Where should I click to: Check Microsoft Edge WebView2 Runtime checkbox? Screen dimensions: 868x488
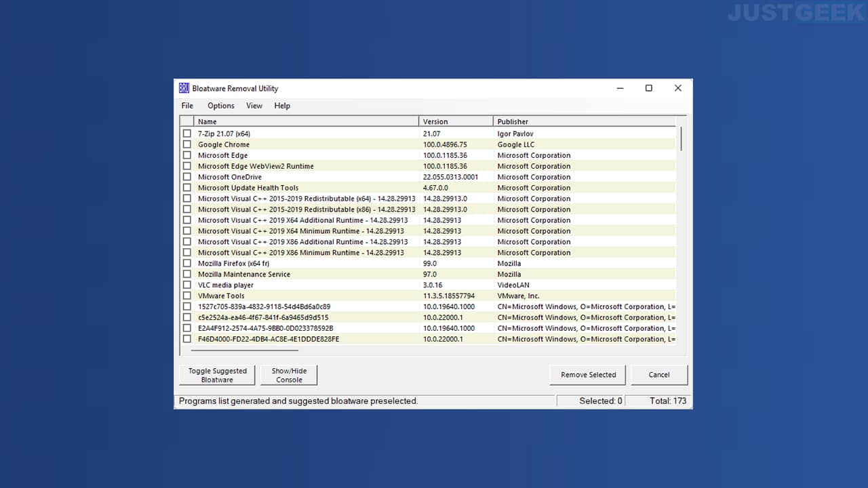pos(187,167)
